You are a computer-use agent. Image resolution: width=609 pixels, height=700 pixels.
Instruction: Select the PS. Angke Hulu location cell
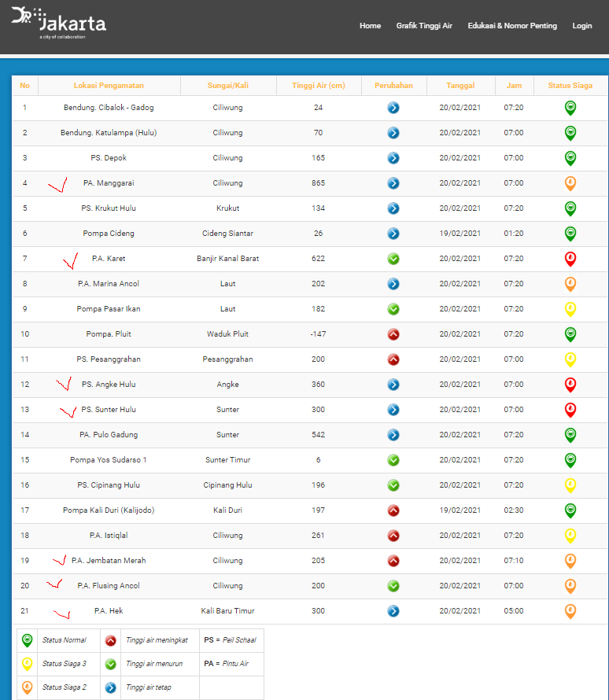(109, 385)
